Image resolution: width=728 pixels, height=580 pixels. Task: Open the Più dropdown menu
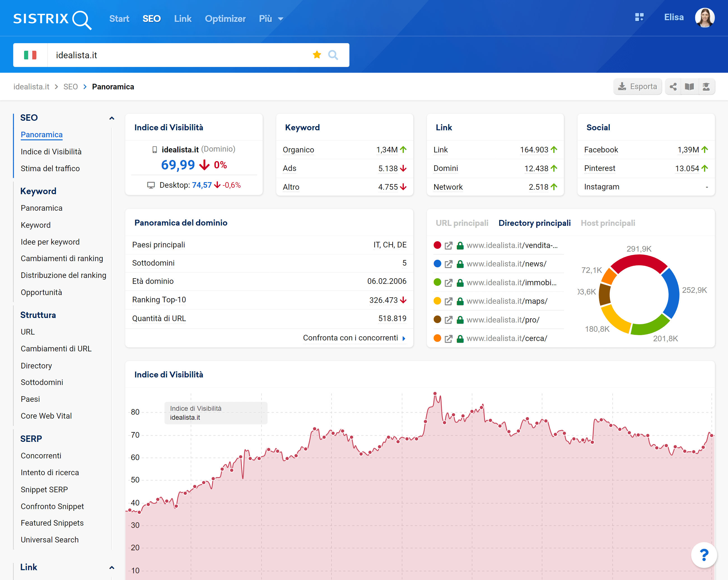[271, 18]
